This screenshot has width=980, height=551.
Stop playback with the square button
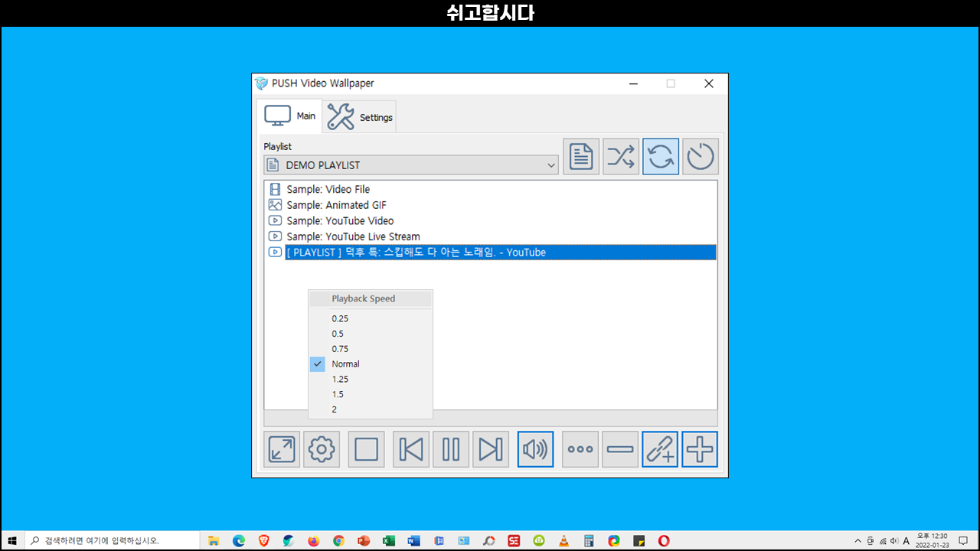[367, 449]
